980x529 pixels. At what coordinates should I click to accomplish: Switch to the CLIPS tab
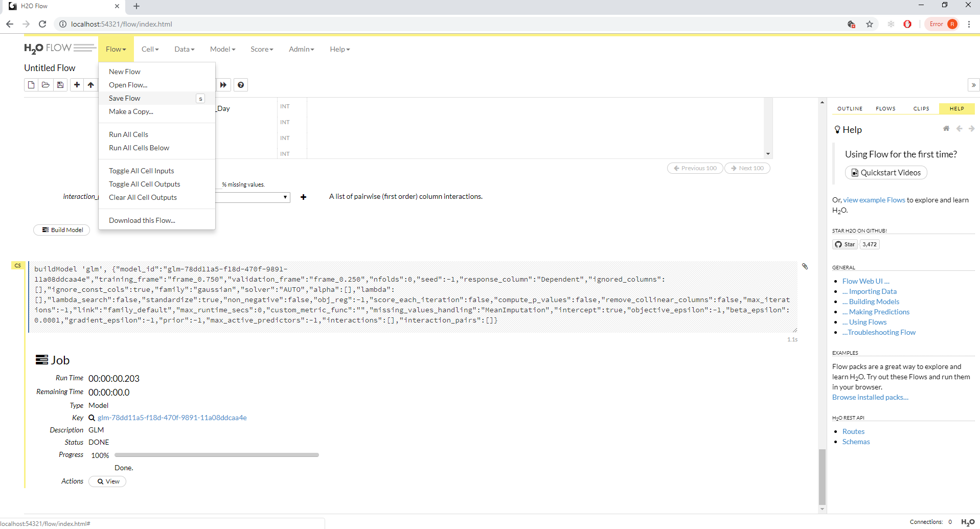(921, 108)
